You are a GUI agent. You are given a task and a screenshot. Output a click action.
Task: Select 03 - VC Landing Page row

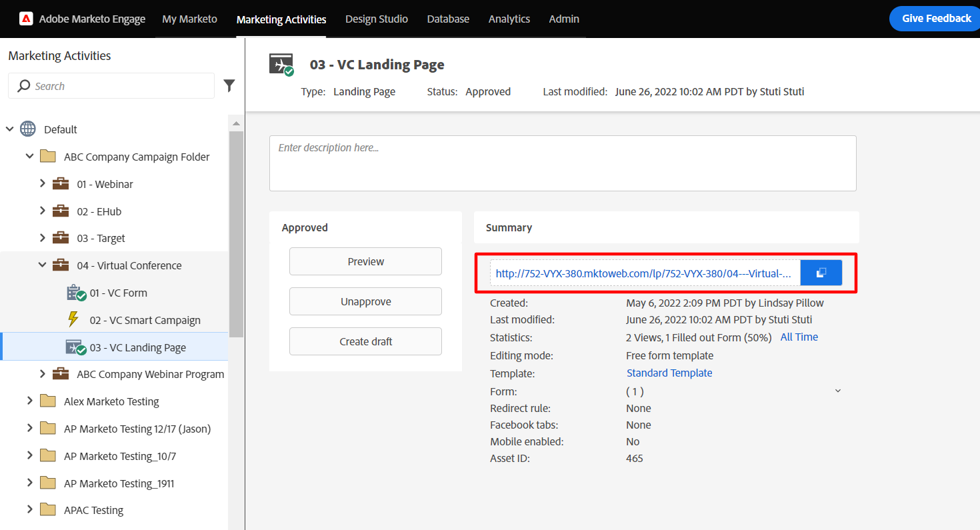[114, 347]
